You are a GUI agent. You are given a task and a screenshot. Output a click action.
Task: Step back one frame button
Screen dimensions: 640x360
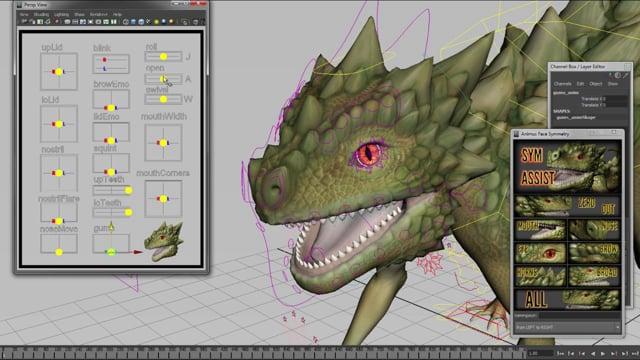(571, 353)
